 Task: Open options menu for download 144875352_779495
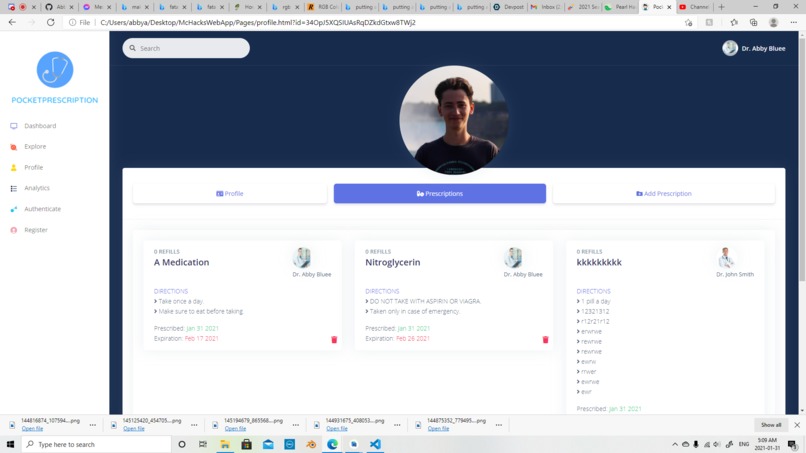click(x=499, y=425)
